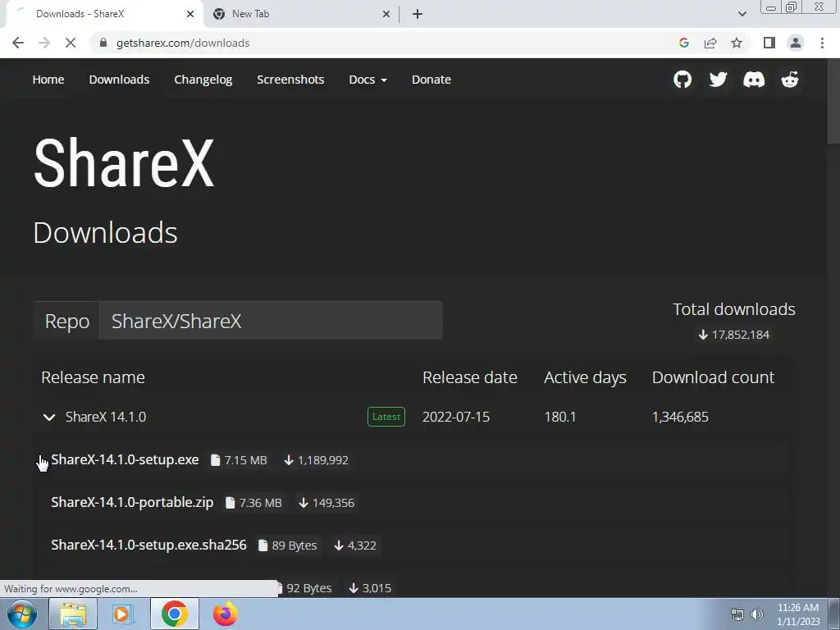Click the Release date column header
Viewport: 840px width, 630px height.
(x=470, y=377)
